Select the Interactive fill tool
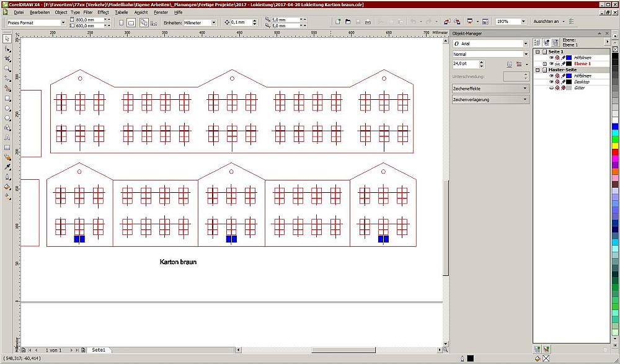The height and width of the screenshot is (364, 620). click(x=7, y=197)
